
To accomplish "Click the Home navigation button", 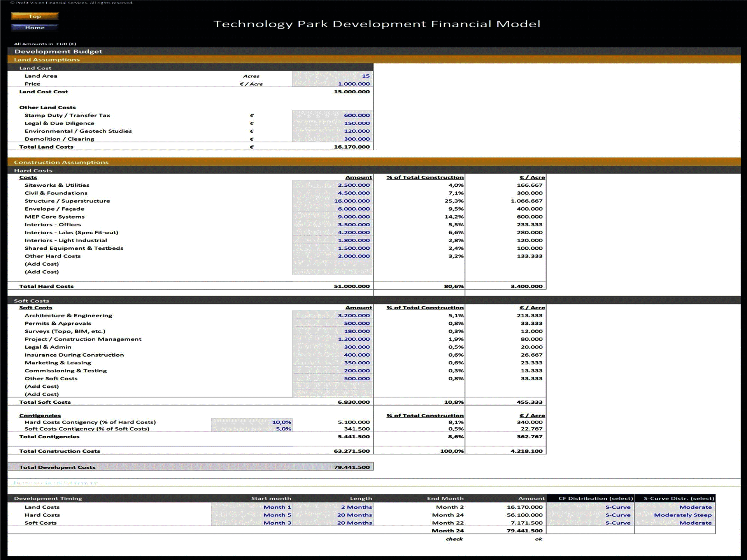I will point(35,27).
